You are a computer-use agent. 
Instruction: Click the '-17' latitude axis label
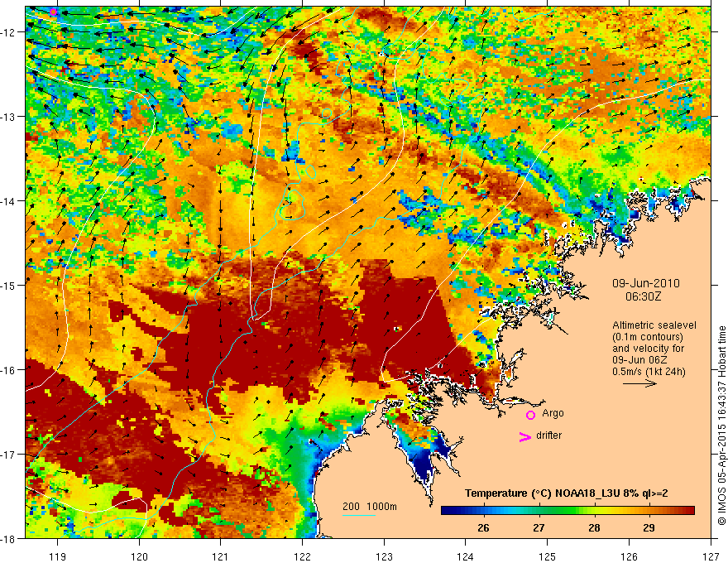coord(9,455)
